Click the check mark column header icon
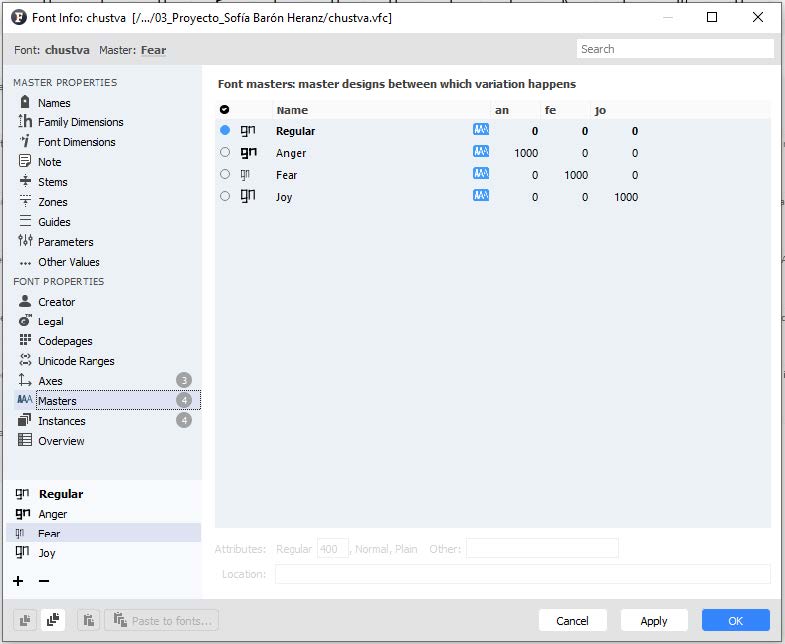Screen dimensions: 785x644 pyautogui.click(x=224, y=110)
